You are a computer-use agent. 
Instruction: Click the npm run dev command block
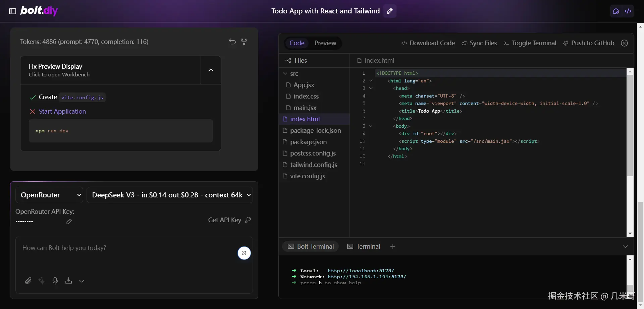click(x=120, y=131)
